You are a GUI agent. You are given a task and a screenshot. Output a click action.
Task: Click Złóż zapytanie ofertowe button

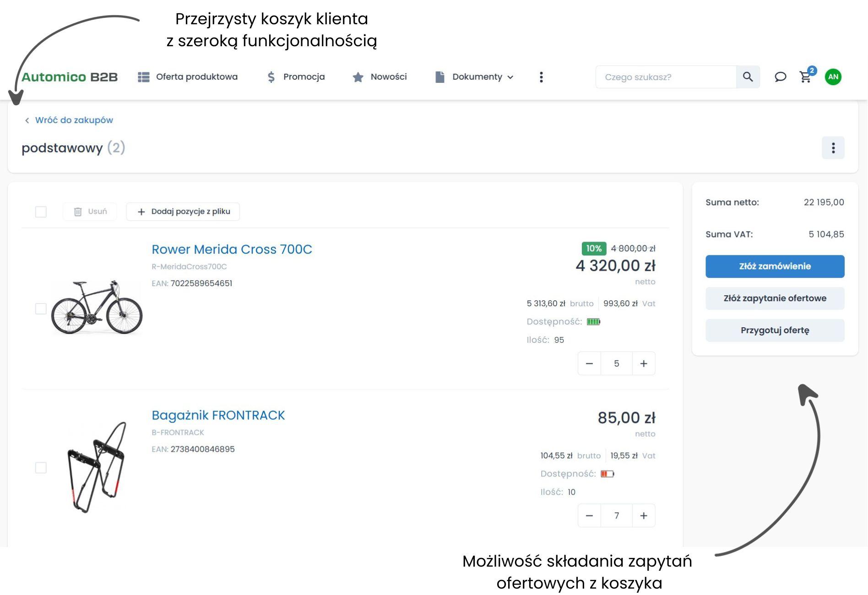[775, 298]
